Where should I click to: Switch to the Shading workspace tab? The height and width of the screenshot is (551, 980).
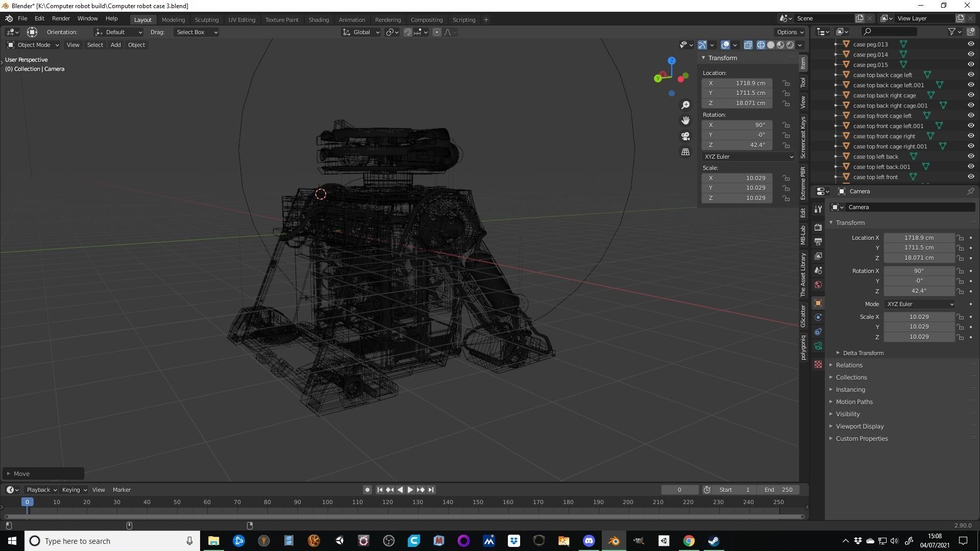tap(318, 20)
